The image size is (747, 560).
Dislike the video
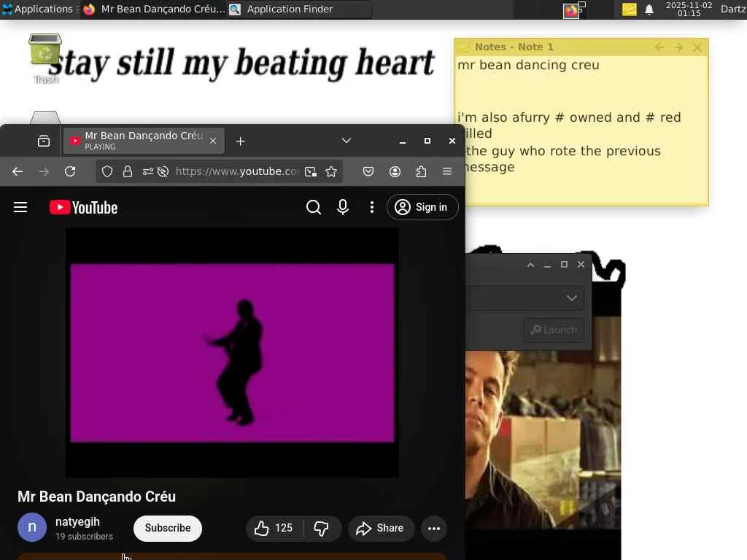click(x=321, y=528)
